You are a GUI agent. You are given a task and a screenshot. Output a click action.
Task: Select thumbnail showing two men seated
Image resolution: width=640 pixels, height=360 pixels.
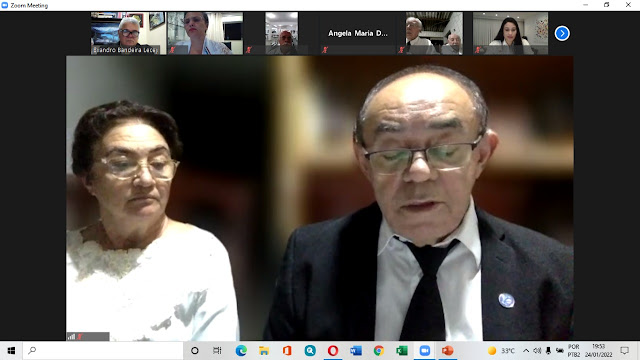click(x=434, y=33)
